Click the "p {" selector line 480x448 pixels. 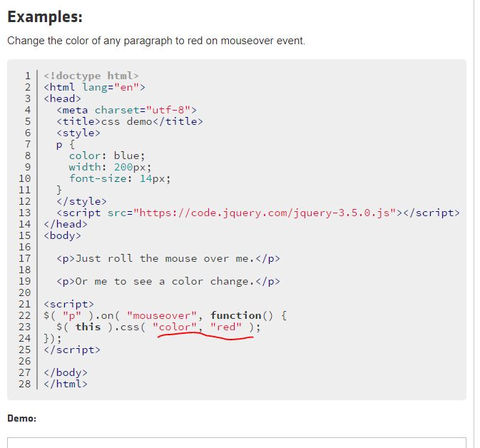click(66, 144)
